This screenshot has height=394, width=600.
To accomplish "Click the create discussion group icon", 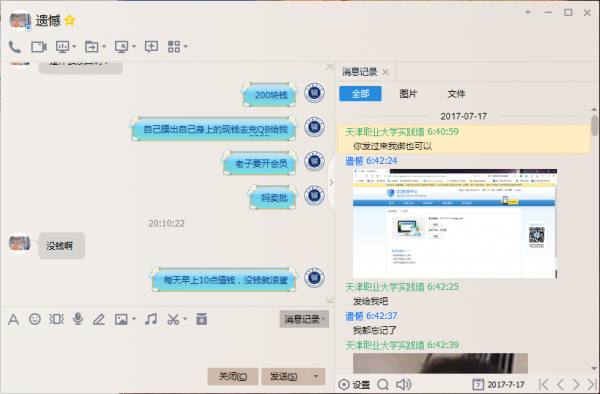I will (x=151, y=47).
